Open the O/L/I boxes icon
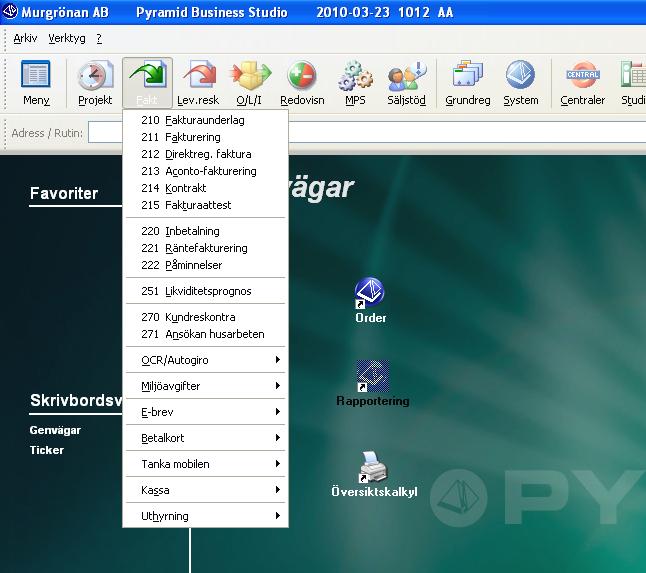This screenshot has height=573, width=646. [x=249, y=83]
